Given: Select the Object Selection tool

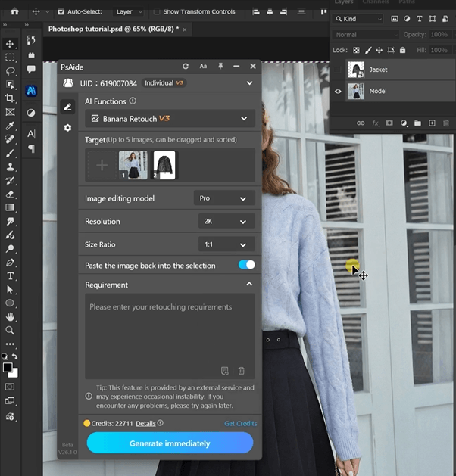Looking at the screenshot, I should click(x=10, y=85).
